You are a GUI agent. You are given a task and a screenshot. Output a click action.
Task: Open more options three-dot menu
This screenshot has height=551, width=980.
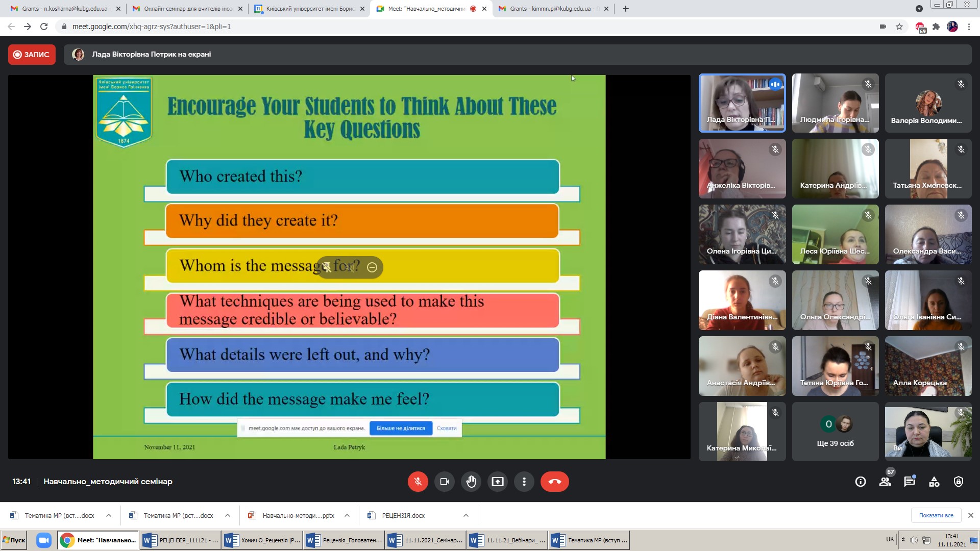(x=524, y=482)
